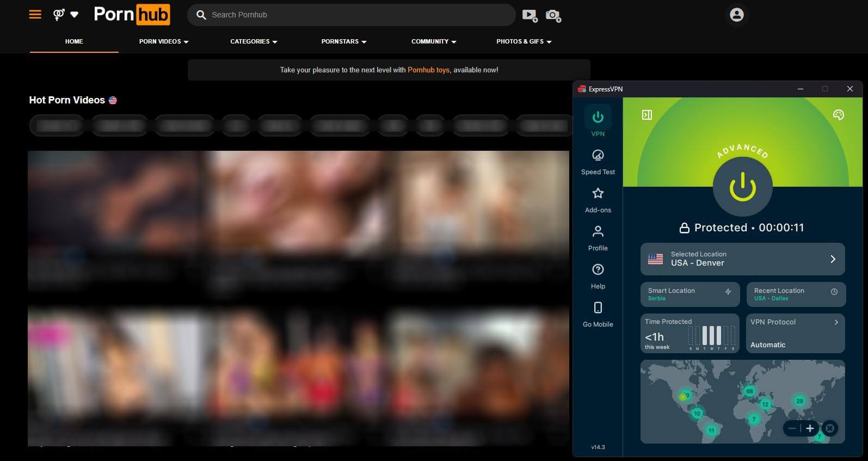Select the map cluster labeled 12
Screen dimensions: 868x461
(765, 404)
